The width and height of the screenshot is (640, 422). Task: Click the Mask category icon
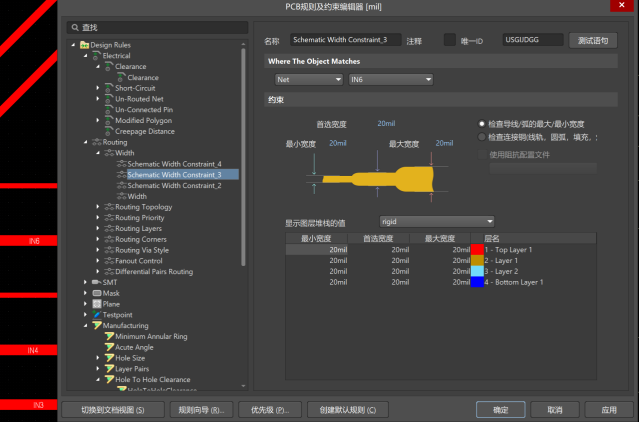(96, 293)
